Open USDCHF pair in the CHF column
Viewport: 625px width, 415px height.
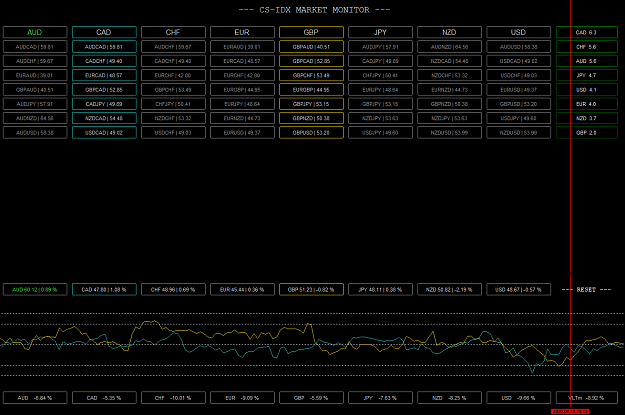(173, 133)
